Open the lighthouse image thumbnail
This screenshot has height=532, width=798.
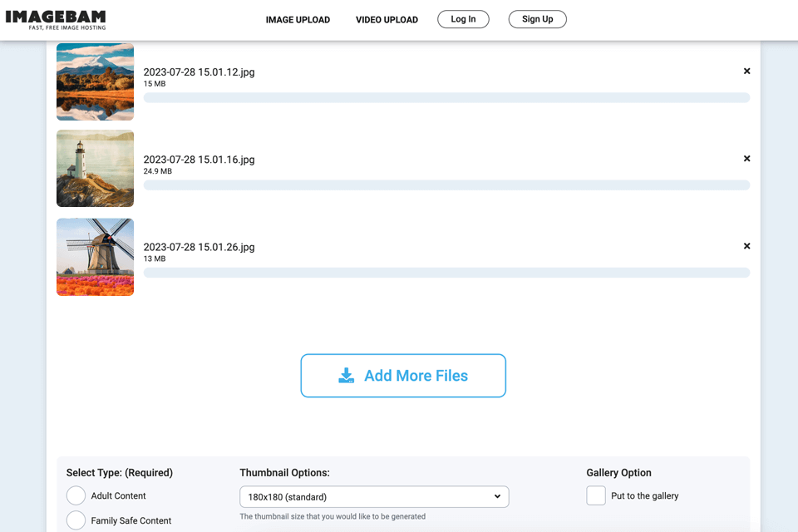[x=96, y=169]
